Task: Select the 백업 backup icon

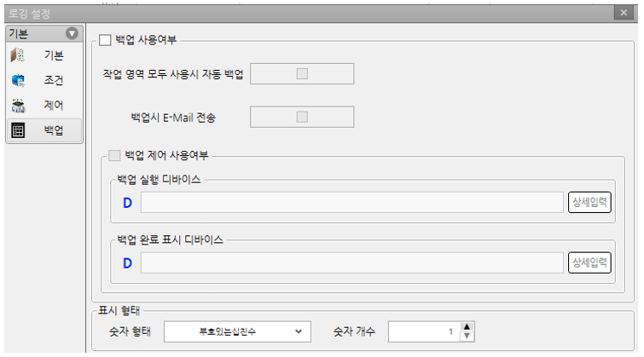Action: point(18,130)
